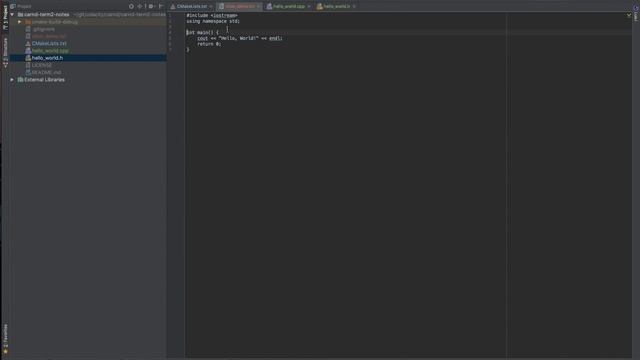
Task: Click the '#include <iostream>' code line
Action: pyautogui.click(x=212, y=16)
